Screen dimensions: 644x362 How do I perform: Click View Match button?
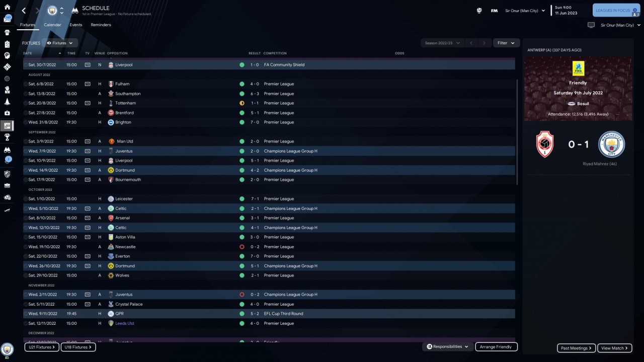click(x=615, y=348)
